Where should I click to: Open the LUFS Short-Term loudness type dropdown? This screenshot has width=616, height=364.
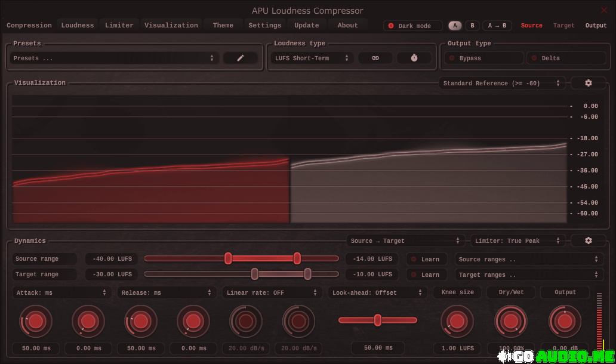point(312,58)
